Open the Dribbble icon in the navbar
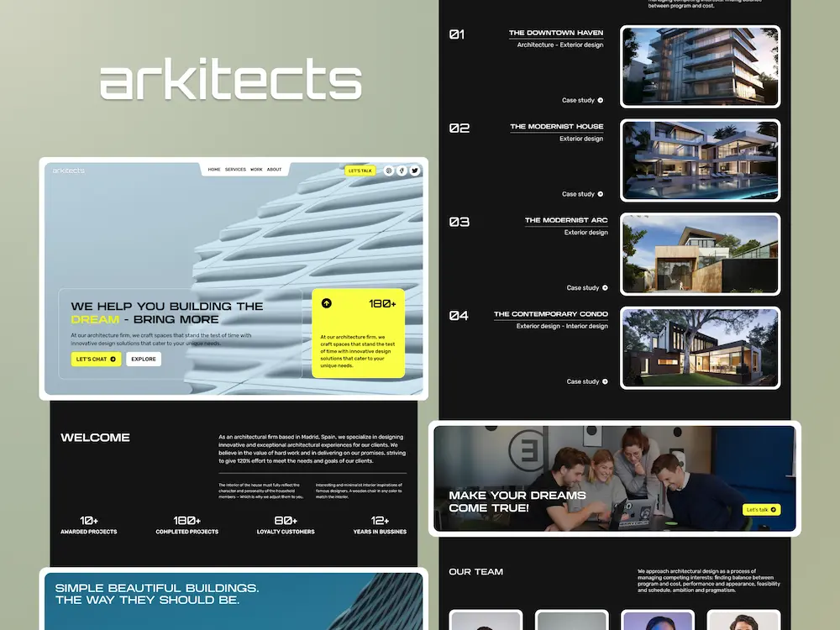The image size is (840, 630). [x=388, y=170]
